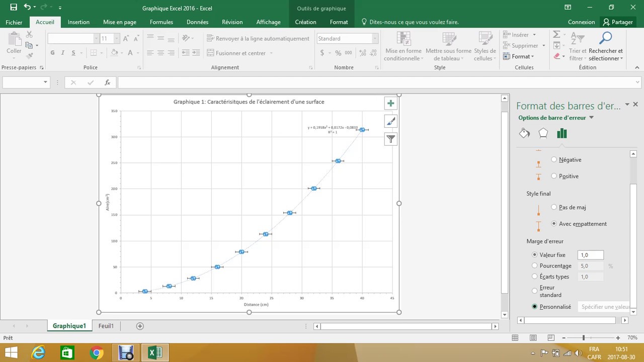Click the Excel taskbar icon
644x362 pixels.
pyautogui.click(x=155, y=353)
